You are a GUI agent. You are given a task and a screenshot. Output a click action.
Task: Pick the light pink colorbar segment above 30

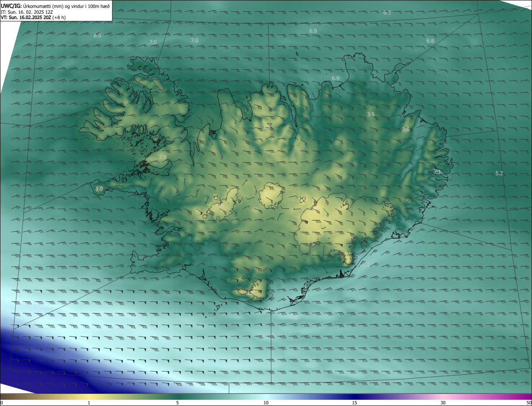pos(443,396)
